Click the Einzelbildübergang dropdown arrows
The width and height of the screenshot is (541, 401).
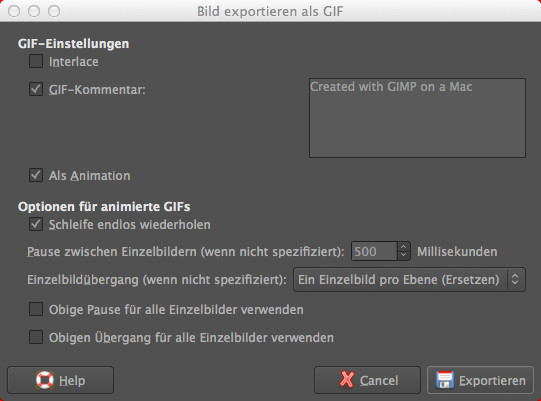pos(515,279)
